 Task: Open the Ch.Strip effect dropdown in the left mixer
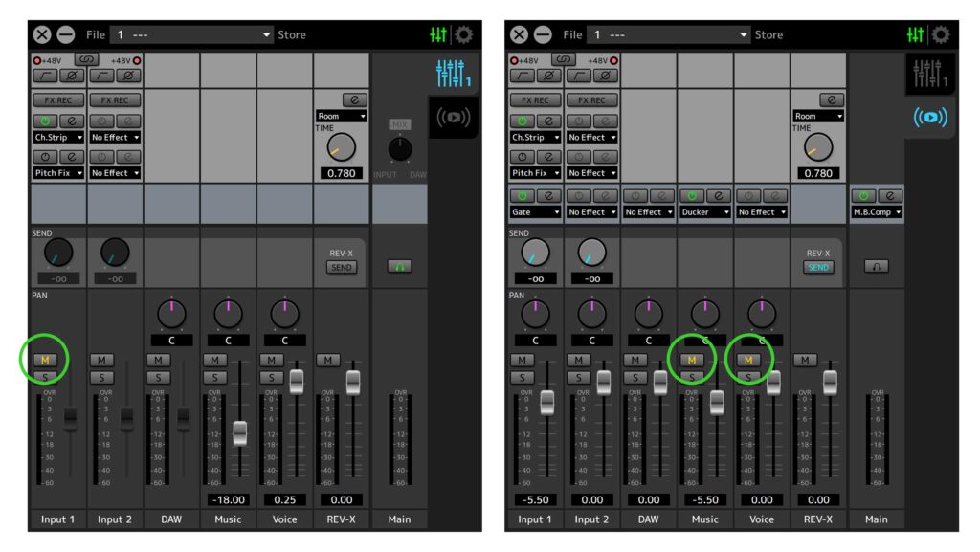click(x=57, y=137)
